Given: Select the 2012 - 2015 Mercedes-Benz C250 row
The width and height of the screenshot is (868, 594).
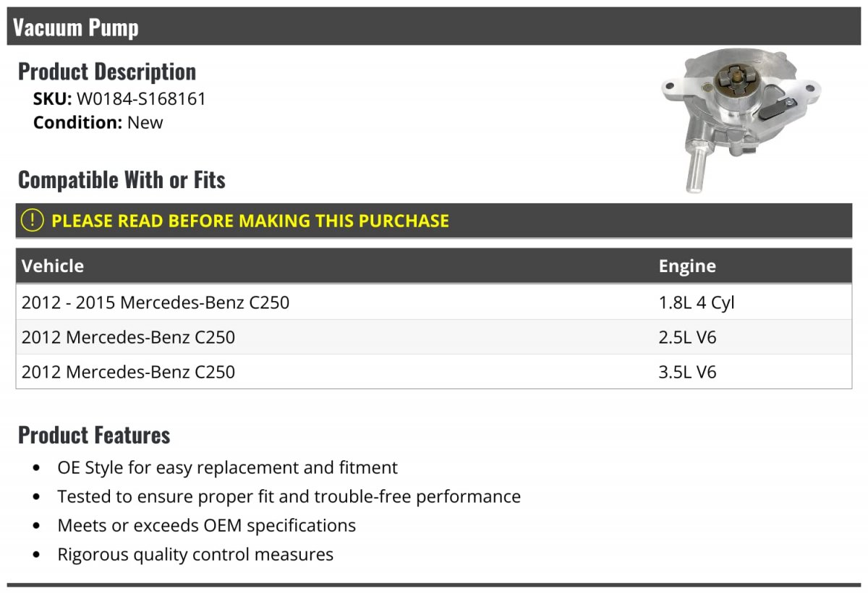Looking at the screenshot, I should point(434,302).
